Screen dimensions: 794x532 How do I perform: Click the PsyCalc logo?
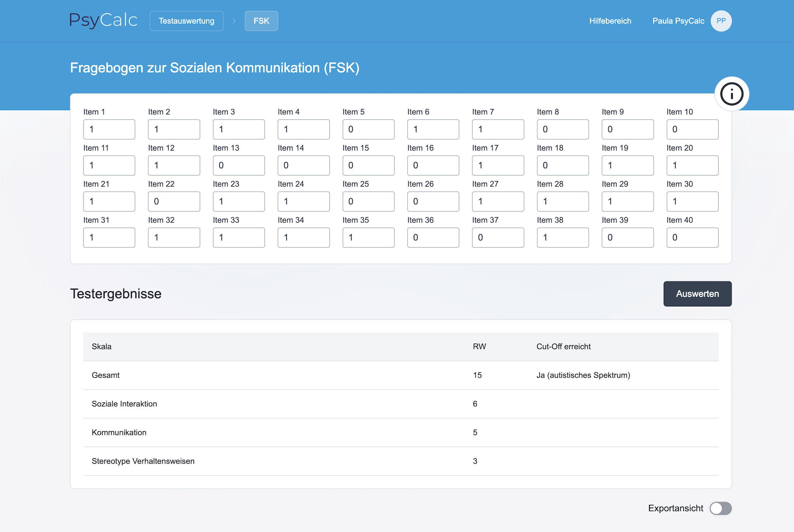pyautogui.click(x=103, y=21)
